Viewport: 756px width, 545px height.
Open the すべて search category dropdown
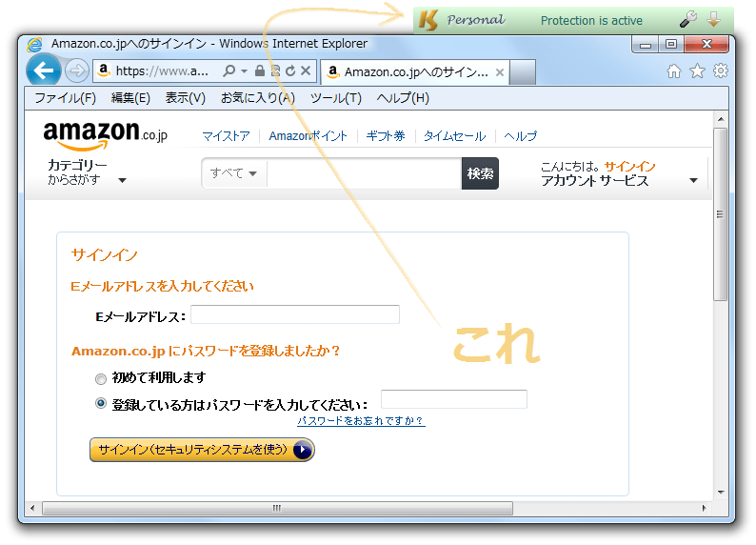(x=233, y=173)
